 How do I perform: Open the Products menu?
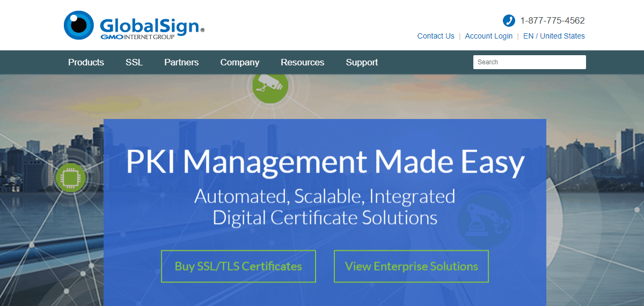(x=86, y=62)
